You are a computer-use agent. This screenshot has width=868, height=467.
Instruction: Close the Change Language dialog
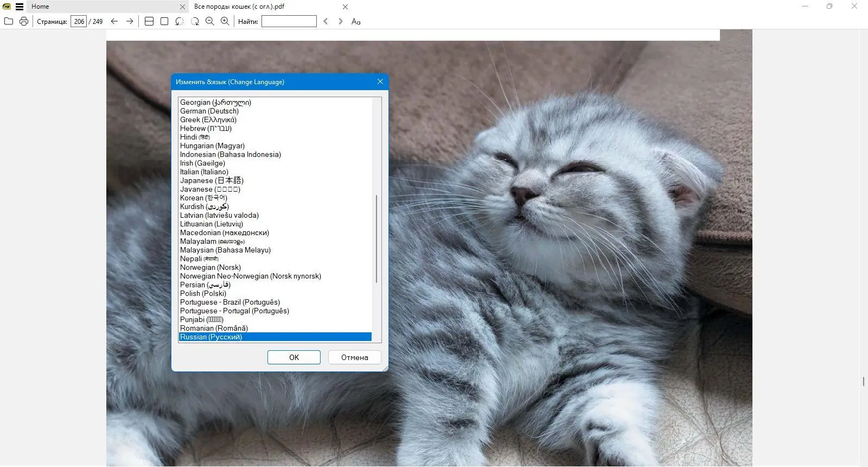[380, 81]
